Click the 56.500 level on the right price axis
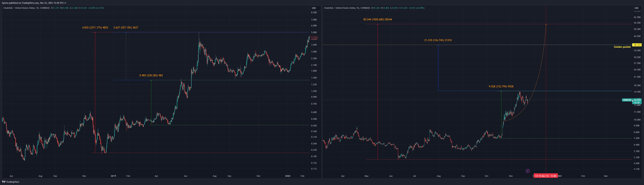This screenshot has height=185, width=644. [637, 23]
